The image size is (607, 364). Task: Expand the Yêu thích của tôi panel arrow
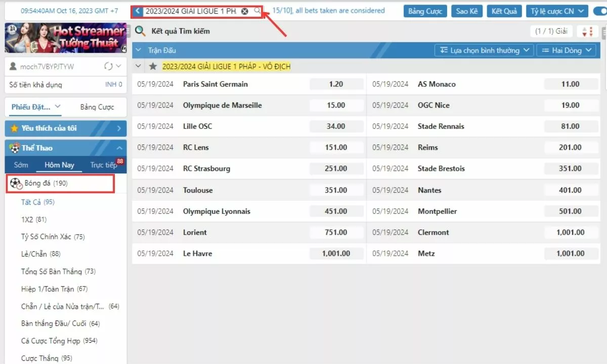coord(119,128)
